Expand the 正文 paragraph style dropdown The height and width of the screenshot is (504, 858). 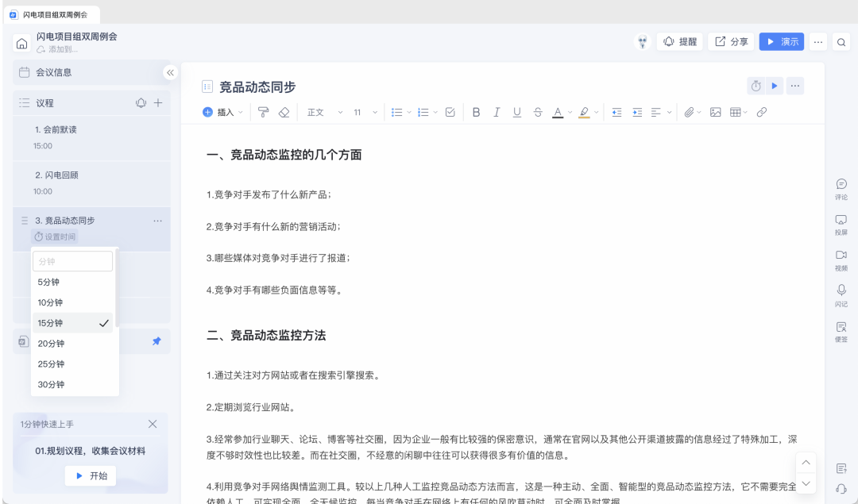coord(325,113)
